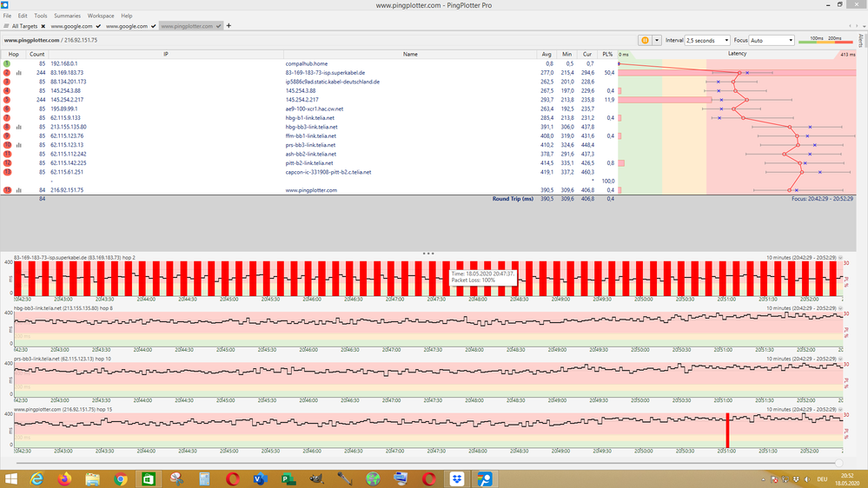
Task: Open hop 2 timeline 10 minutes range dropdown
Action: [840, 258]
